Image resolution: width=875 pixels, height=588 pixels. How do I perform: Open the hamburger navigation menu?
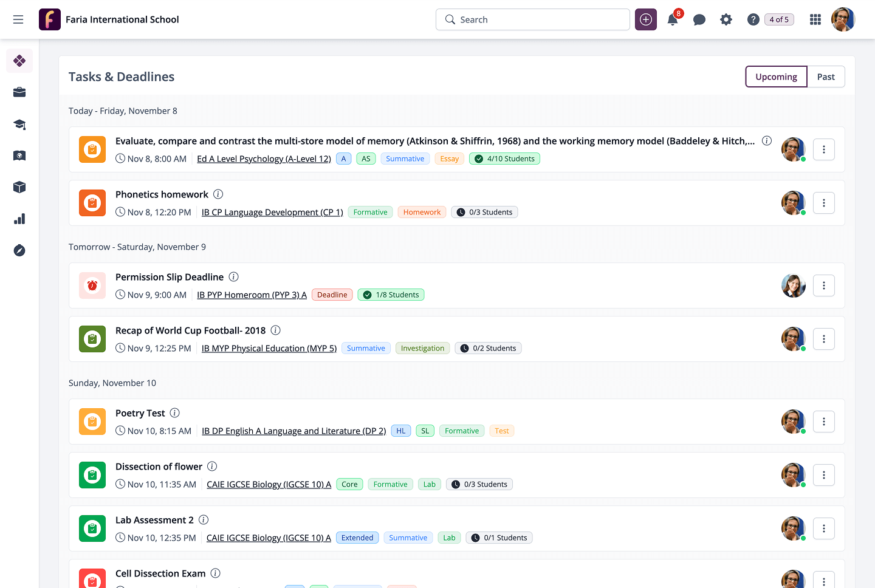pyautogui.click(x=18, y=19)
